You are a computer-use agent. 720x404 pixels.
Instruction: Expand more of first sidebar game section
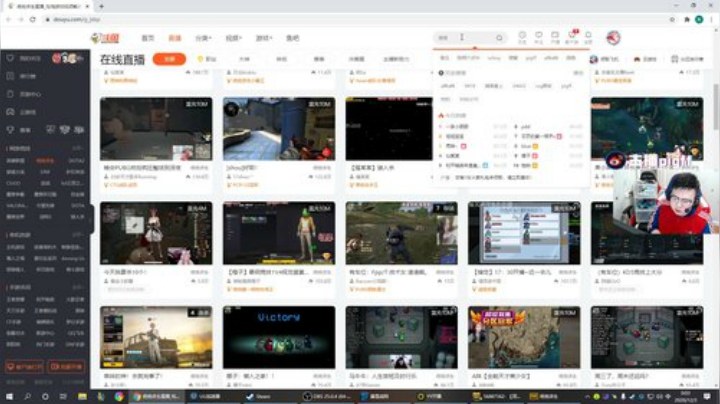(78, 148)
